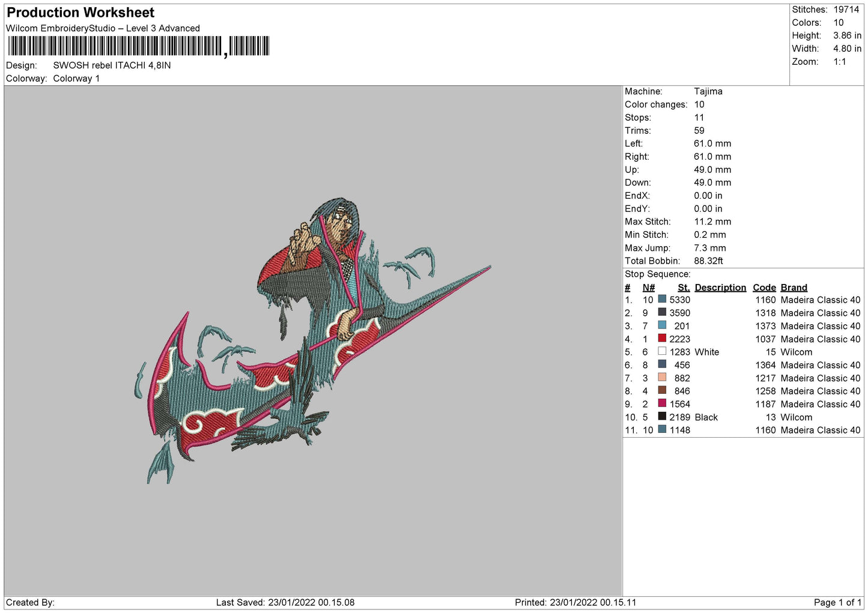Image resolution: width=868 pixels, height=613 pixels.
Task: Choose the peach swatch for code 1217
Action: (x=662, y=378)
